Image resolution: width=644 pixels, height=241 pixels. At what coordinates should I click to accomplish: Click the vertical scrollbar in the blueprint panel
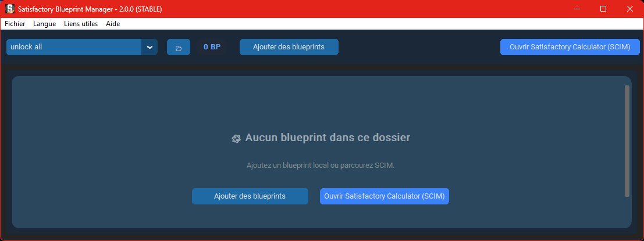[x=627, y=141]
